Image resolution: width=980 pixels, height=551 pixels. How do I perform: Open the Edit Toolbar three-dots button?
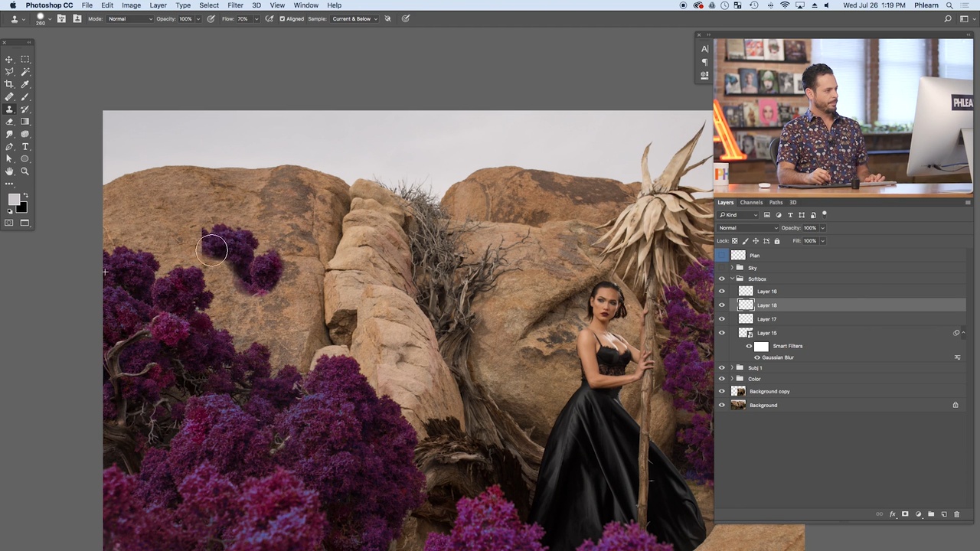[x=9, y=184]
